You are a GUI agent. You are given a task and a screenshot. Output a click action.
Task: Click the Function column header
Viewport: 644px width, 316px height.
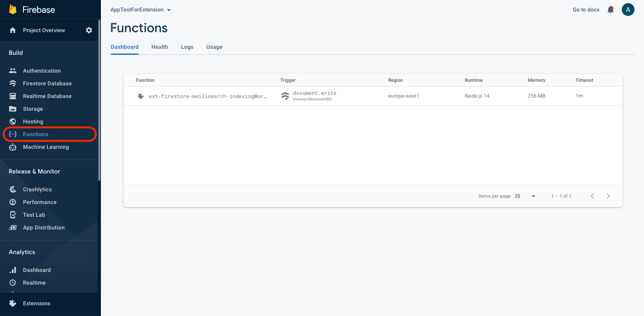click(x=145, y=80)
